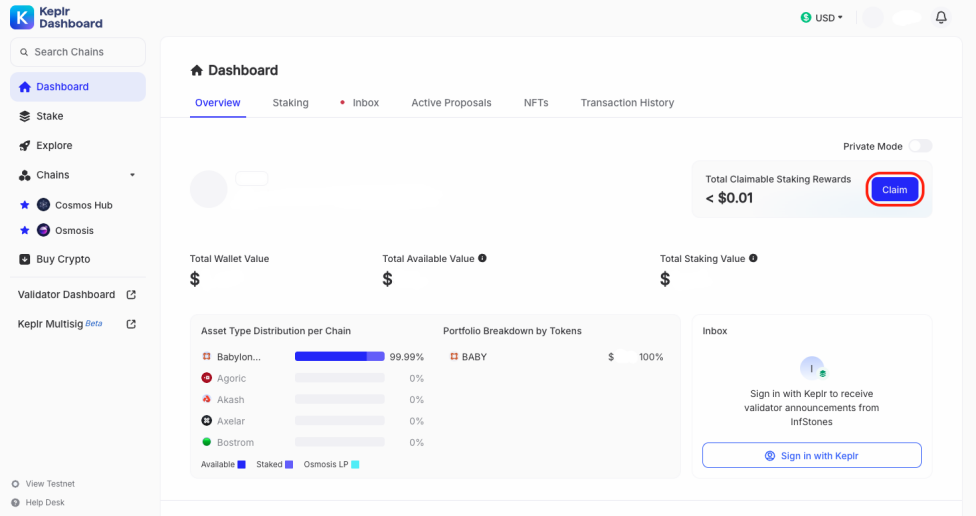Click the Agoric row 0% value

[416, 378]
